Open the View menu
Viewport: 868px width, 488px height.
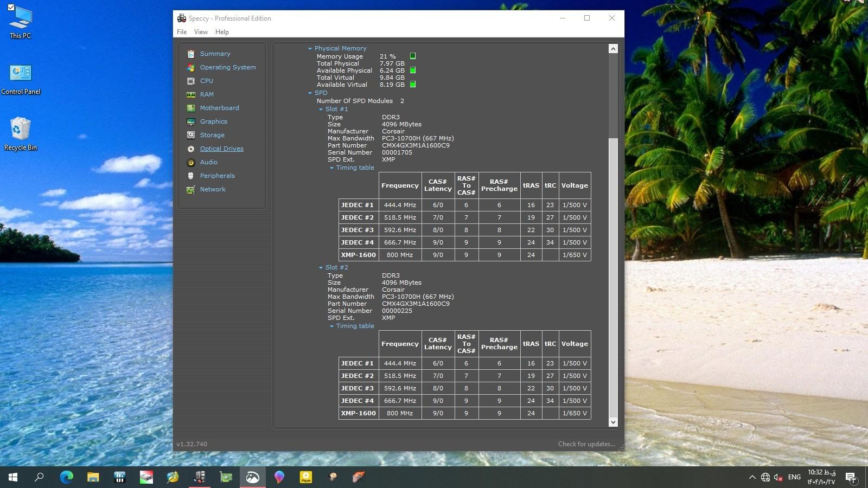tap(201, 32)
